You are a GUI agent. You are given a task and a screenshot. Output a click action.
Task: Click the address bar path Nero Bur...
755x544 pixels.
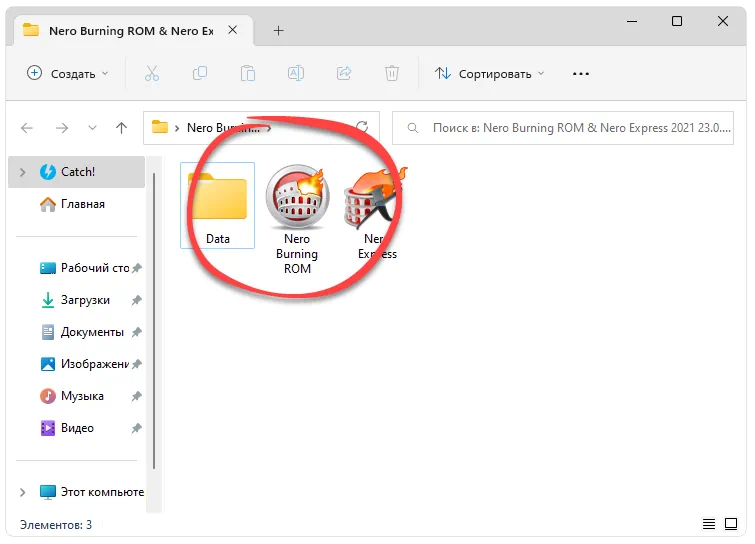[x=223, y=128]
